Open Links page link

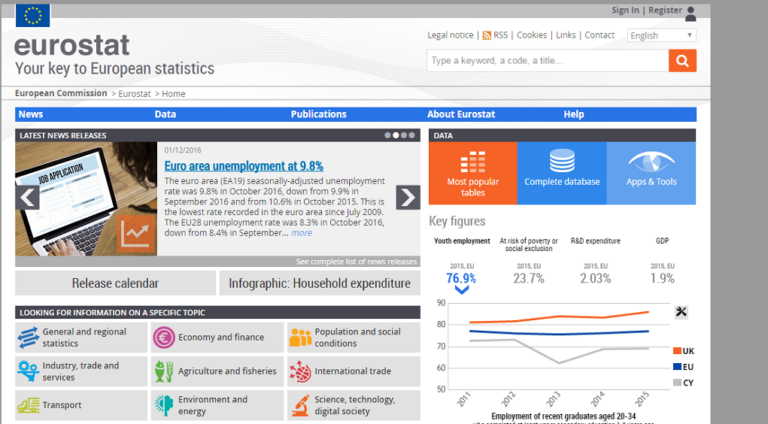point(566,35)
